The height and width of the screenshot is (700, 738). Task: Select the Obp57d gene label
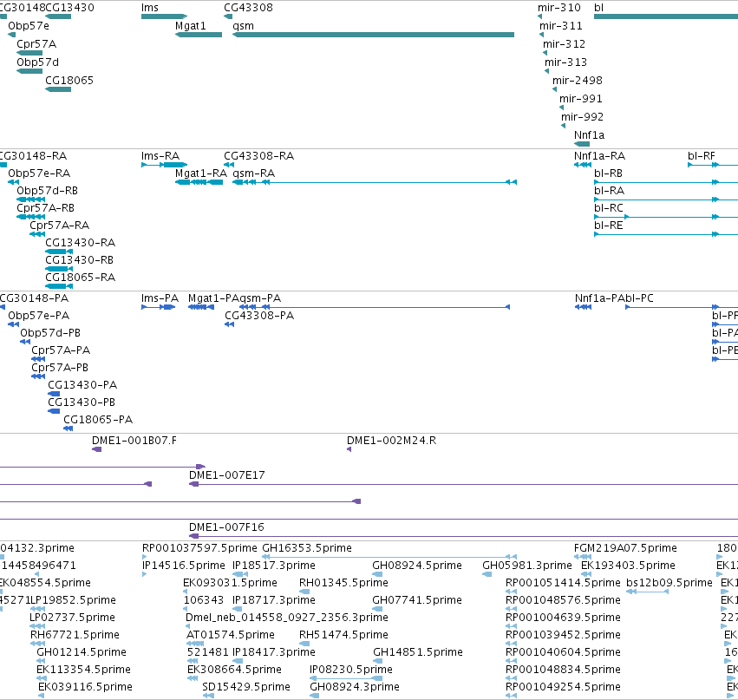(37, 62)
